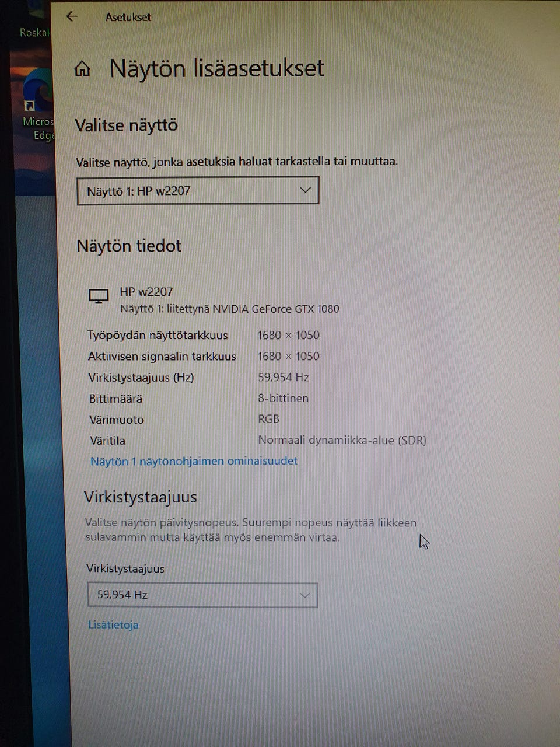Select the Työpöydän näyttötarkkuus value 1680 × 1050

click(x=288, y=335)
